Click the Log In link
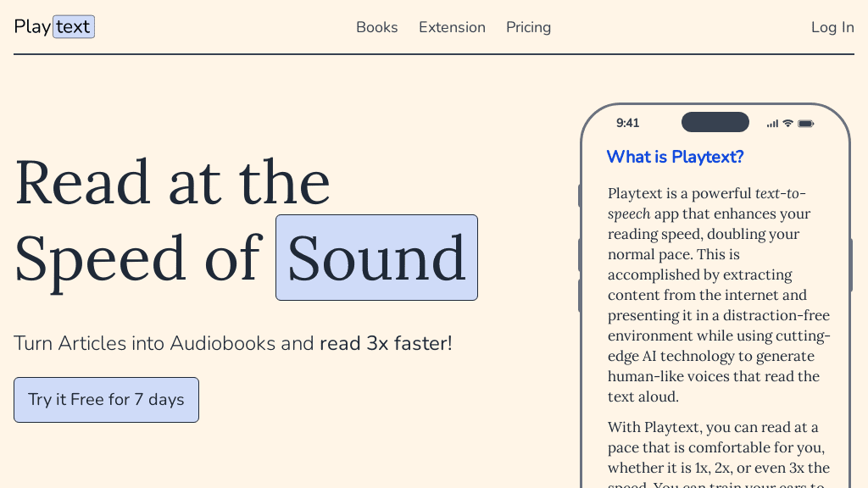 click(x=832, y=27)
